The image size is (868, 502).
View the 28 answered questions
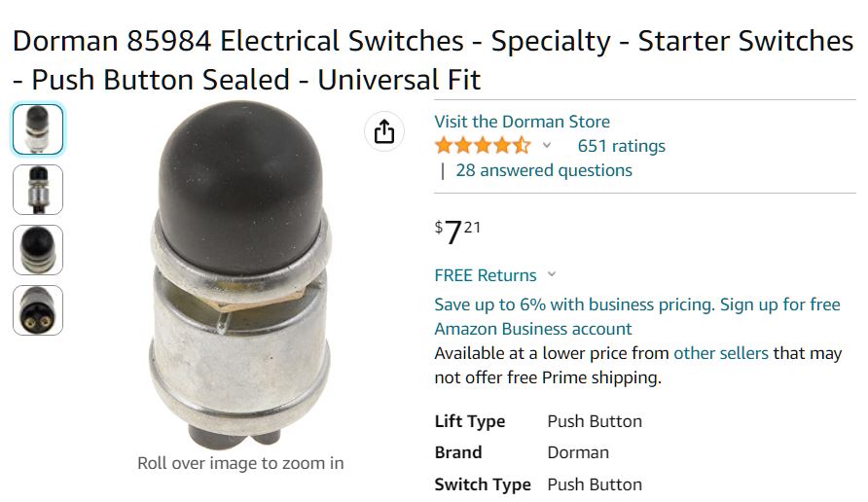coord(543,170)
